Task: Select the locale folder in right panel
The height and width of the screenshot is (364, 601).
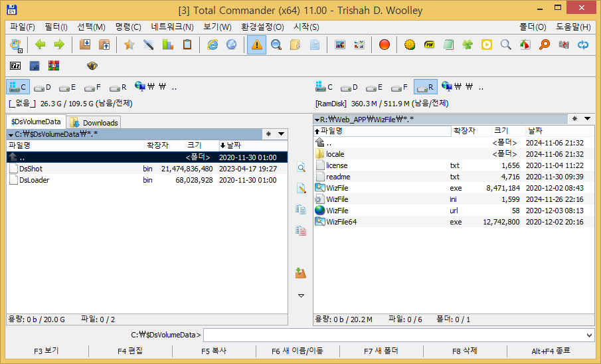Action: (454, 154)
